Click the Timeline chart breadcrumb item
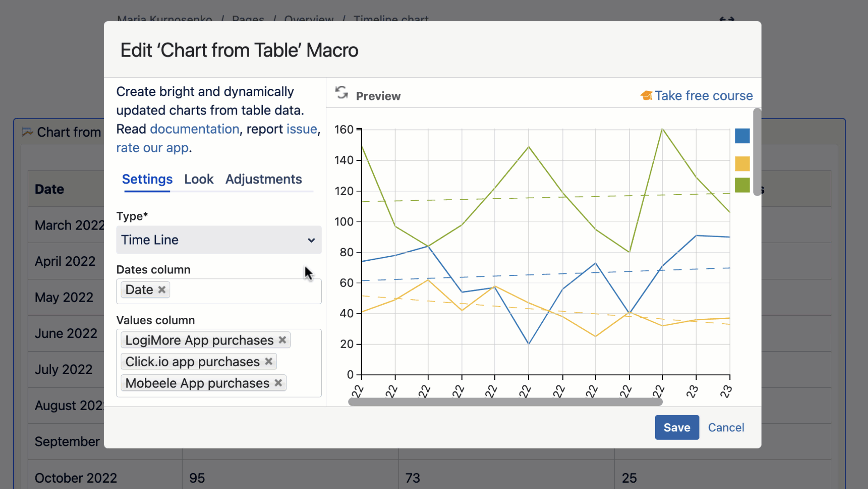This screenshot has width=868, height=489. click(391, 19)
